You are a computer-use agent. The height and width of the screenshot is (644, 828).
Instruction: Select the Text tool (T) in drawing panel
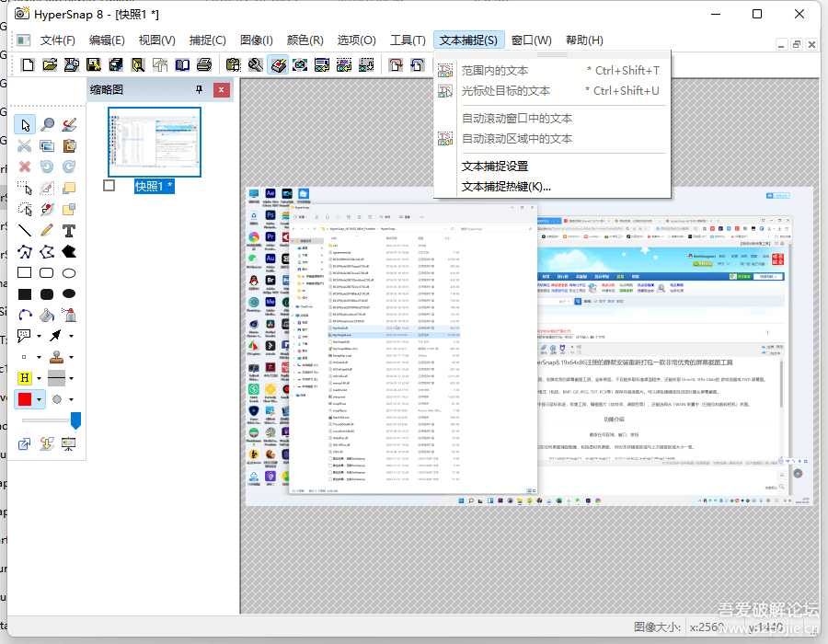coord(69,229)
